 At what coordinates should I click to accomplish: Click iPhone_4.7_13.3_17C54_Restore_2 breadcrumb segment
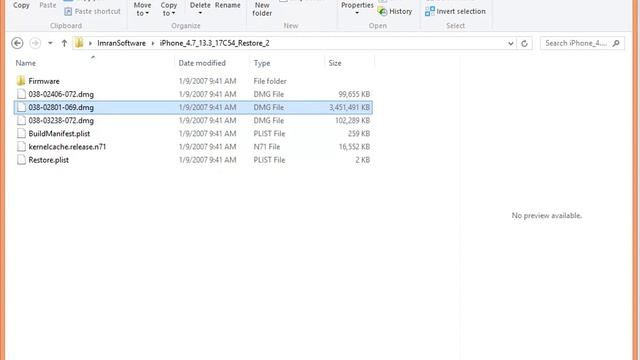coord(214,43)
